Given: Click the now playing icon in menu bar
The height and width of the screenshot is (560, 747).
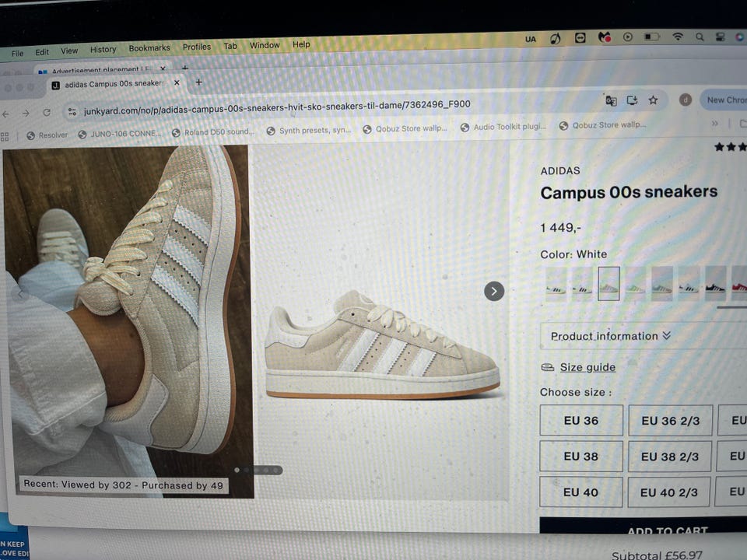Looking at the screenshot, I should (x=627, y=37).
